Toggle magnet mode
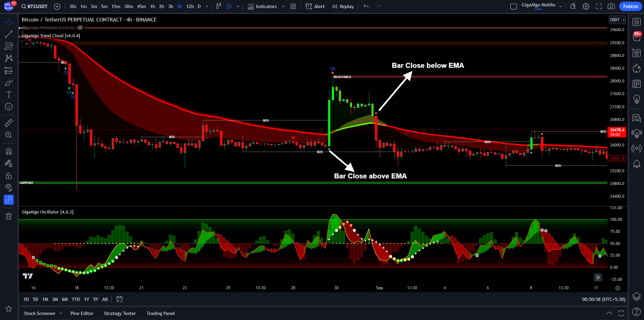Viewport: 644px width, 320px height. click(x=9, y=151)
